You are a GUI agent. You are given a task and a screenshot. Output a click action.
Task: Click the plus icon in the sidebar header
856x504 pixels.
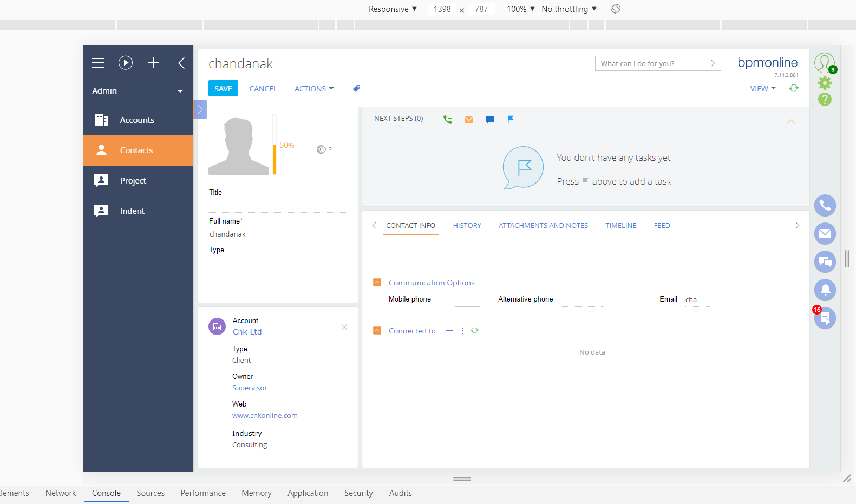[x=154, y=63]
